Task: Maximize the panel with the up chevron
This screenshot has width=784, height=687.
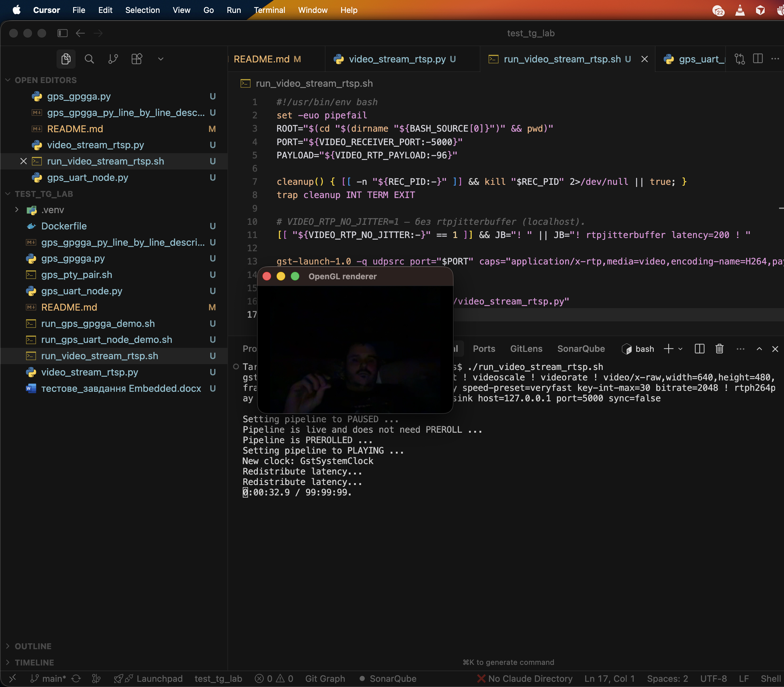Action: 759,349
